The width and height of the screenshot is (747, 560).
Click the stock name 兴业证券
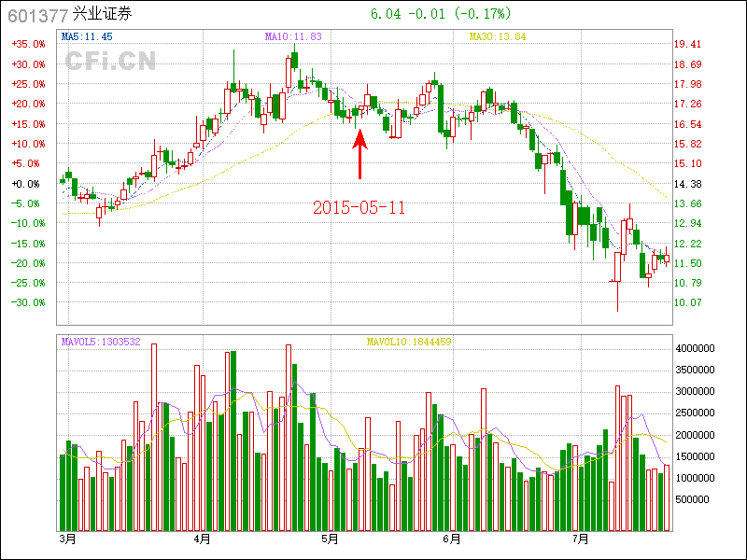coord(102,16)
